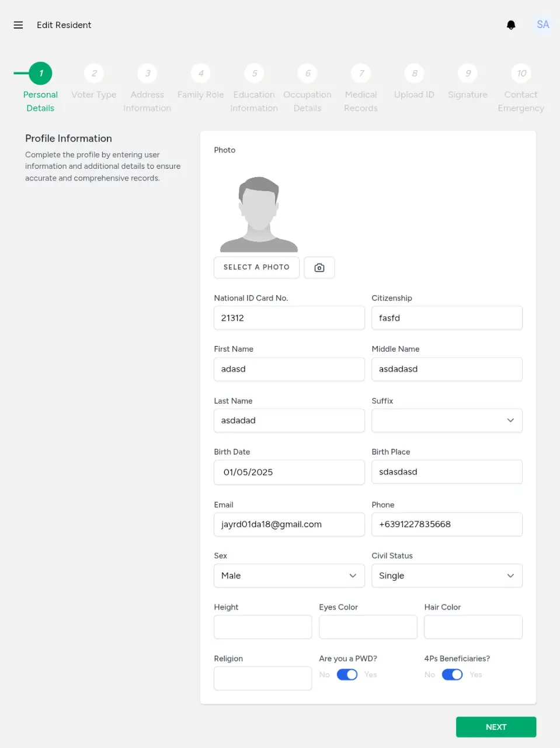Go to the Occupation Details step label
This screenshot has width=560, height=748.
pos(308,101)
